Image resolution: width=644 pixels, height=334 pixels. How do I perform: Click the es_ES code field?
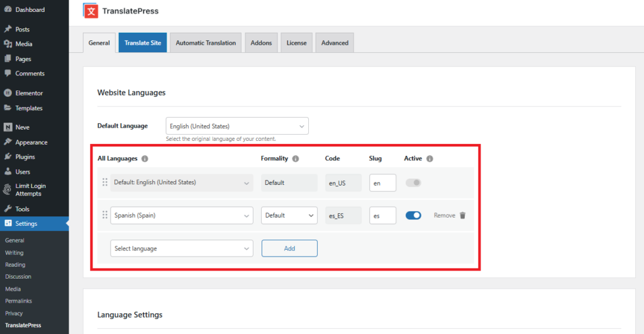343,215
